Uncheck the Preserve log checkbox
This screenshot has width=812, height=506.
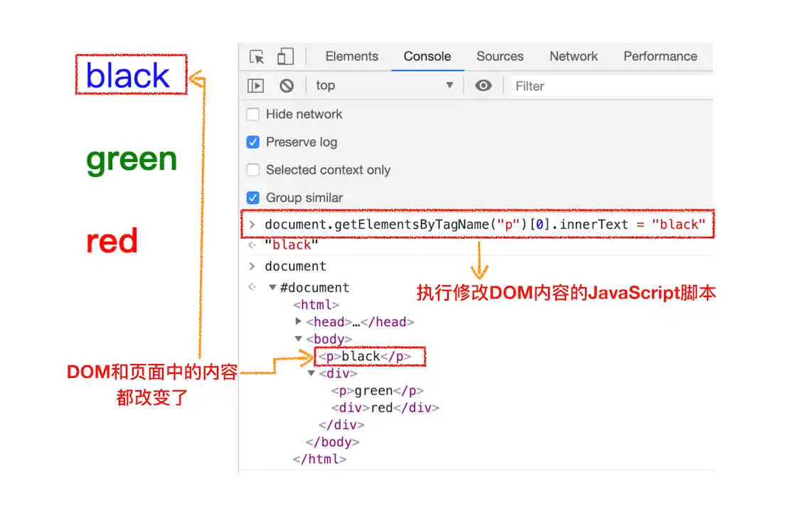coord(253,142)
